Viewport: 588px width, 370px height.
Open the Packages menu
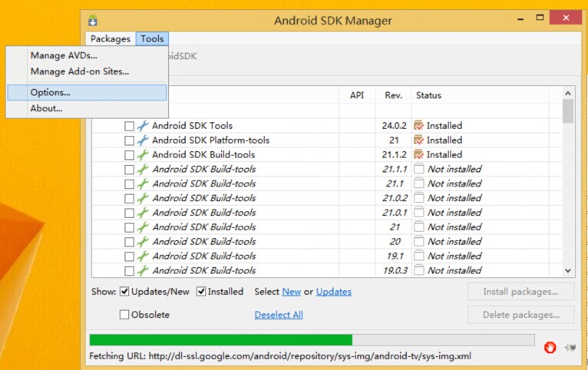111,38
